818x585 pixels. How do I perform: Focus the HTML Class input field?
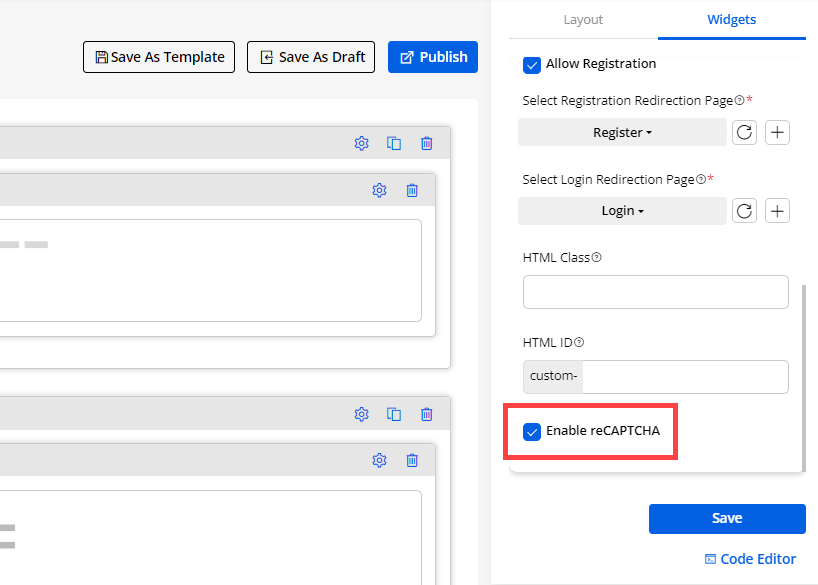point(655,292)
